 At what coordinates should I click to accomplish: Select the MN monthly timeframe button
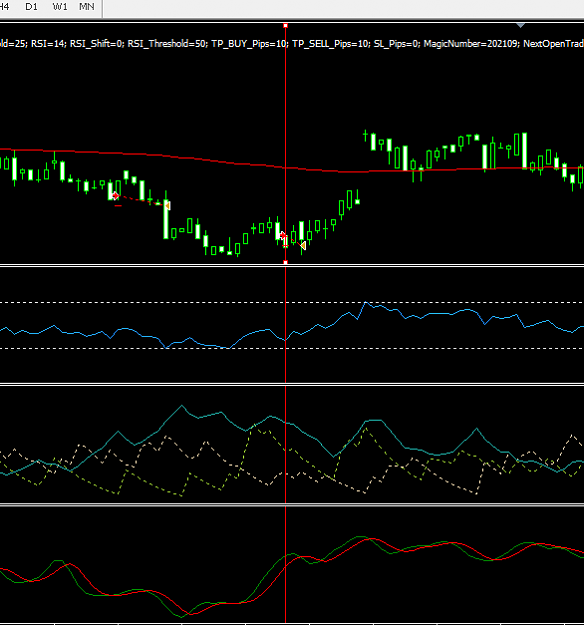87,7
